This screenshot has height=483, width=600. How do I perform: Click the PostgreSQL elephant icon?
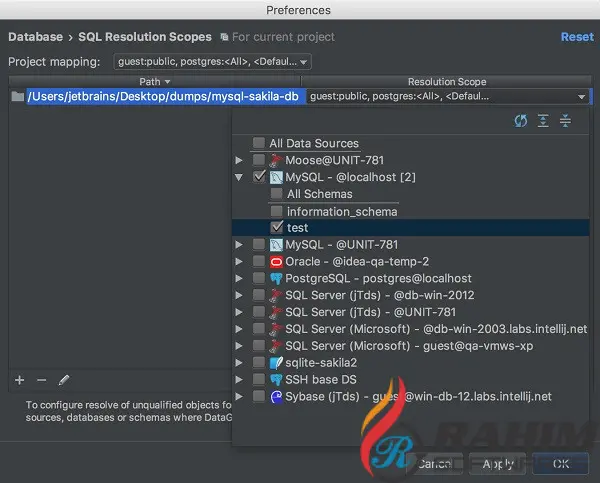276,279
